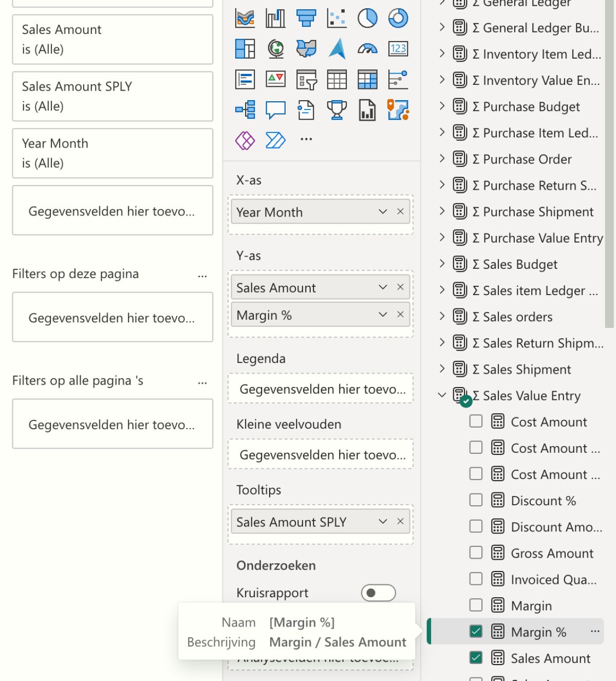This screenshot has width=616, height=681.
Task: Open more options for Filters op deze pagina
Action: [202, 275]
